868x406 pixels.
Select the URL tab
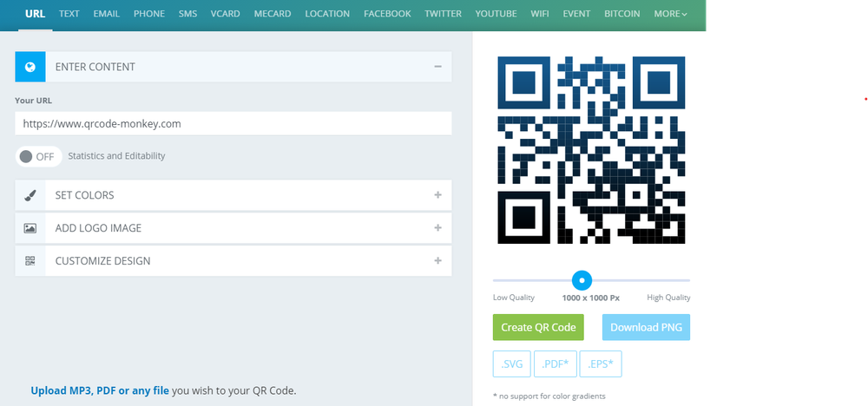click(x=36, y=14)
